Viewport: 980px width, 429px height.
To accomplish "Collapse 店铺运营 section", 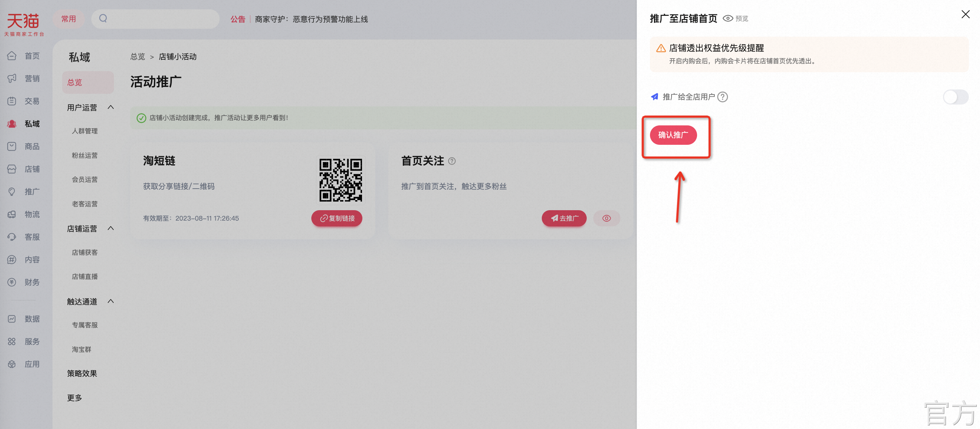I will [x=111, y=228].
